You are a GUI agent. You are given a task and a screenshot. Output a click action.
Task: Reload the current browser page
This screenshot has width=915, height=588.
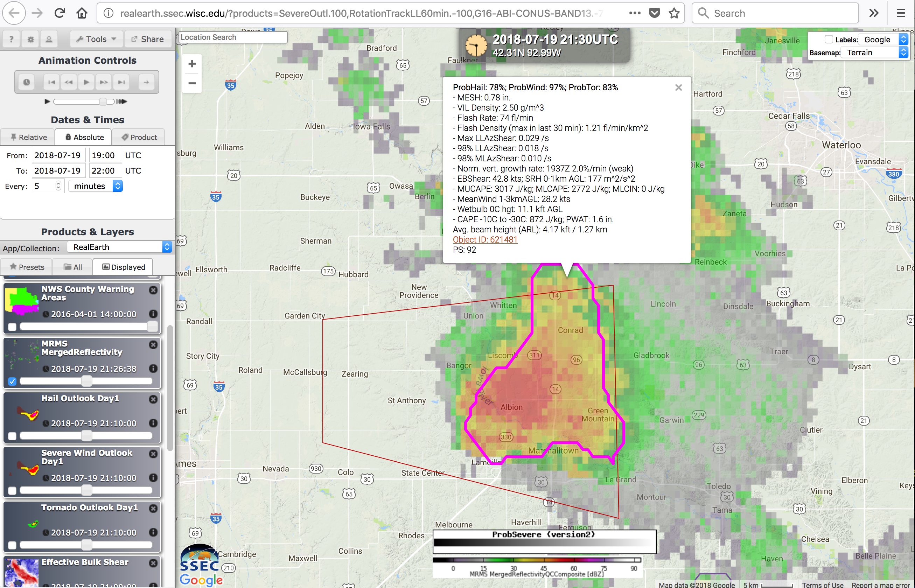[60, 13]
